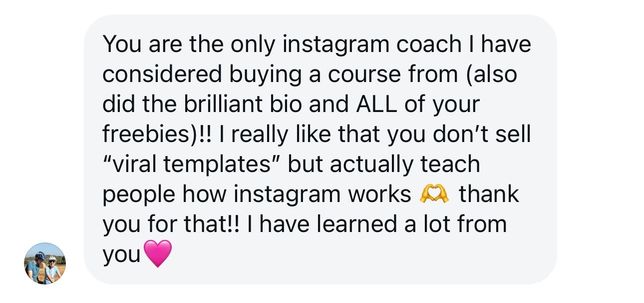Open the sender's circular profile photo
This screenshot has height=303, width=644.
click(x=45, y=263)
